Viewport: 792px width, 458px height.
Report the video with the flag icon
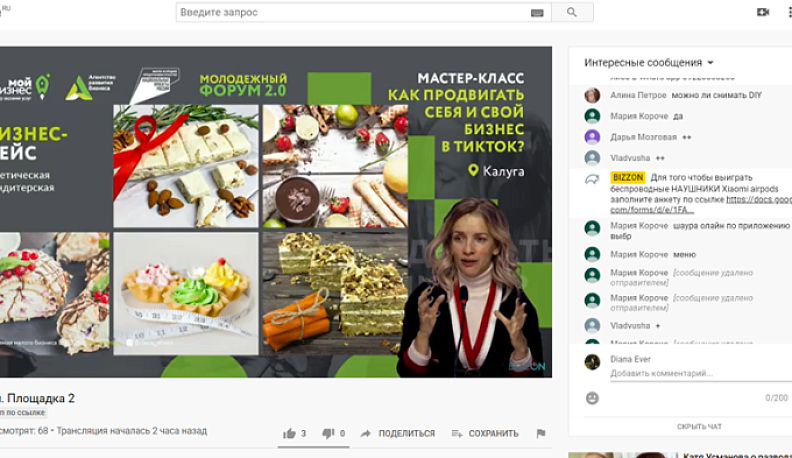point(540,433)
